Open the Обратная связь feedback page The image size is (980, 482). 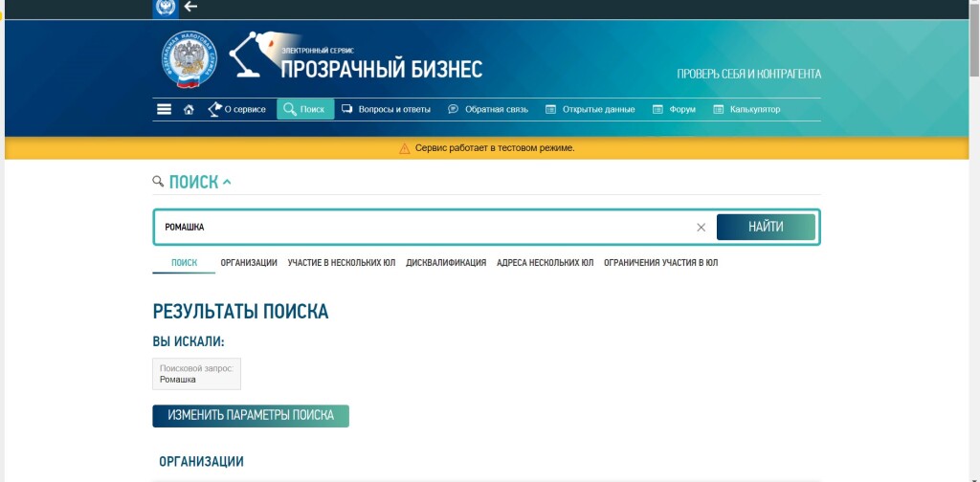(488, 109)
